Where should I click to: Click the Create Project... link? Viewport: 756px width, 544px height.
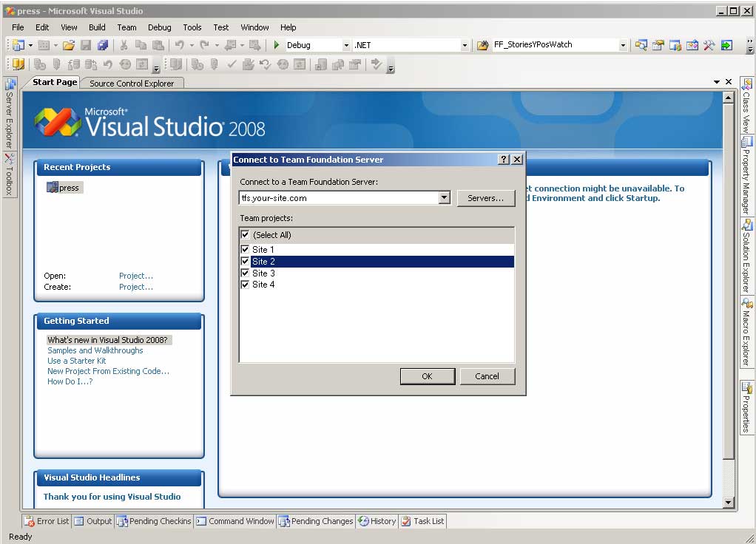[136, 287]
